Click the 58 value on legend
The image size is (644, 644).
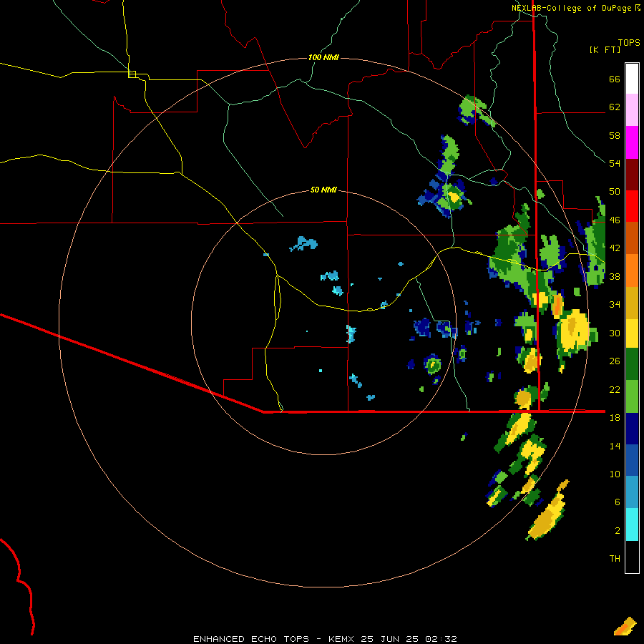click(615, 135)
